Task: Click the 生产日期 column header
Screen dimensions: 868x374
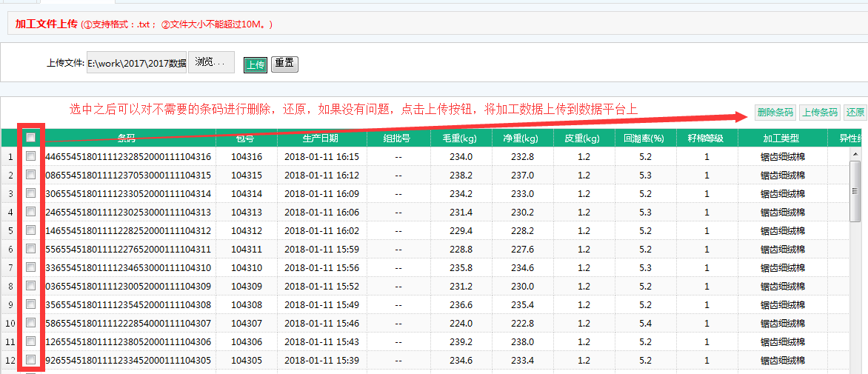Action: pos(321,138)
